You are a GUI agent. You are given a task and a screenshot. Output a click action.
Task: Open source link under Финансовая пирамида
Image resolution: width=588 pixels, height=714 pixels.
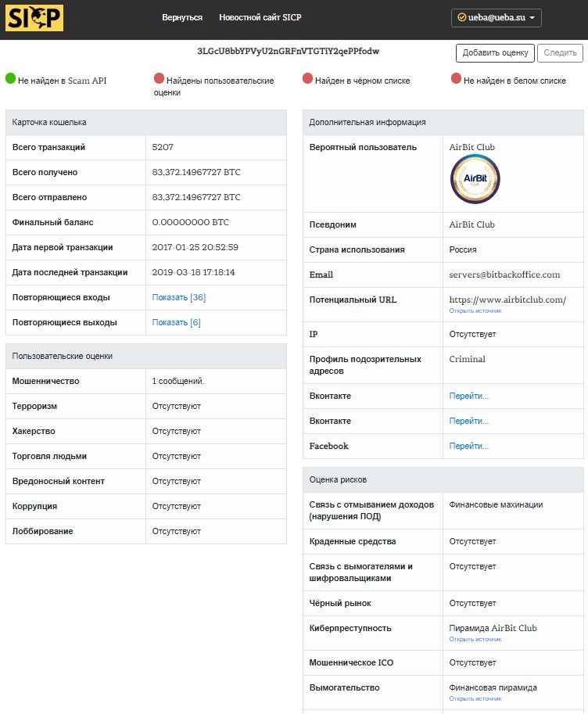(x=475, y=699)
